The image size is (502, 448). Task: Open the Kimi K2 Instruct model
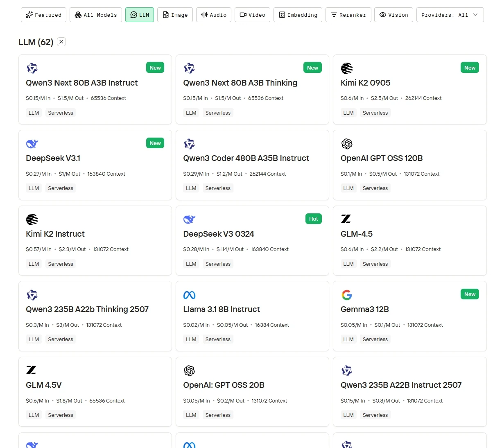55,234
